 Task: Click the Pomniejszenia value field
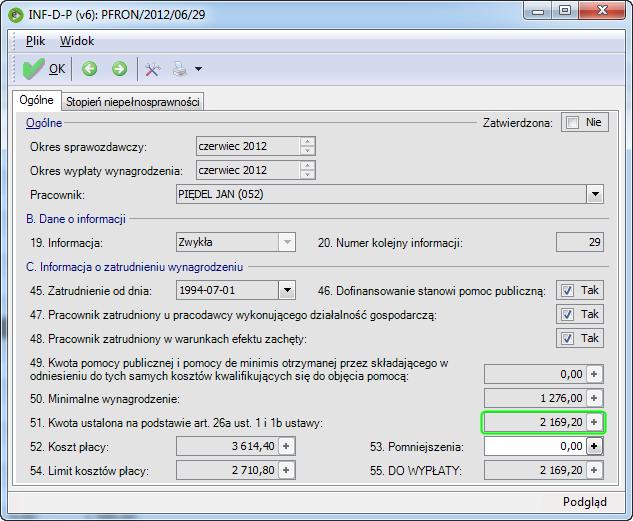(535, 446)
